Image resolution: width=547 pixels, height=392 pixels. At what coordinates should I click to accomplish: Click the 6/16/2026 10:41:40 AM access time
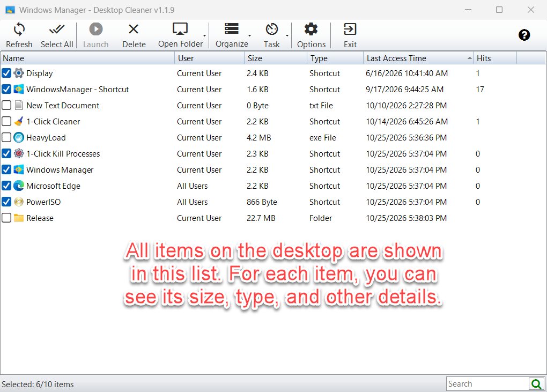(406, 73)
